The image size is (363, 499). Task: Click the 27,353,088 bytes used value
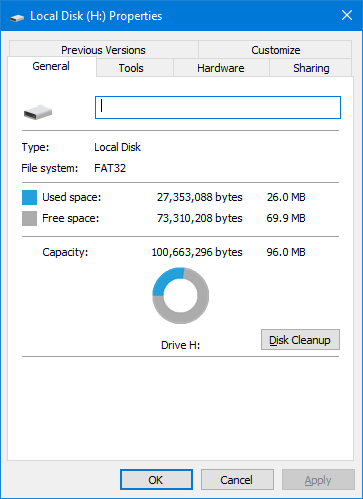(x=199, y=197)
